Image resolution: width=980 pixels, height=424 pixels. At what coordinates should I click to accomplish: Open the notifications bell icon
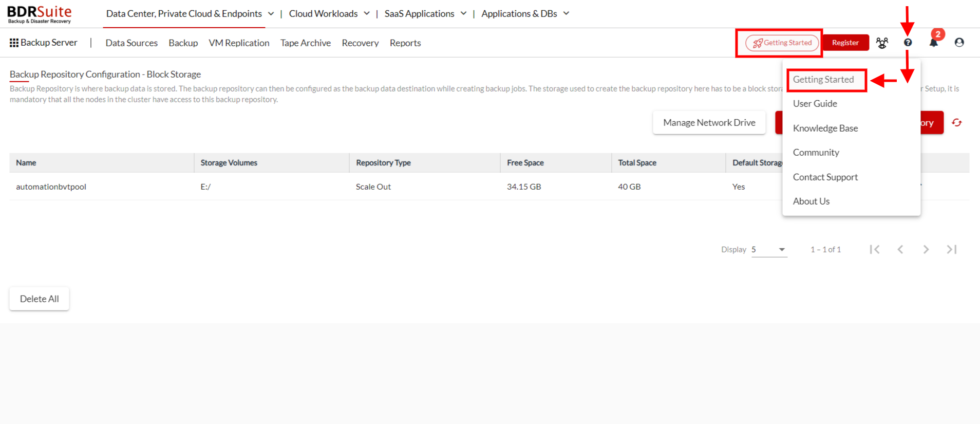coord(934,43)
